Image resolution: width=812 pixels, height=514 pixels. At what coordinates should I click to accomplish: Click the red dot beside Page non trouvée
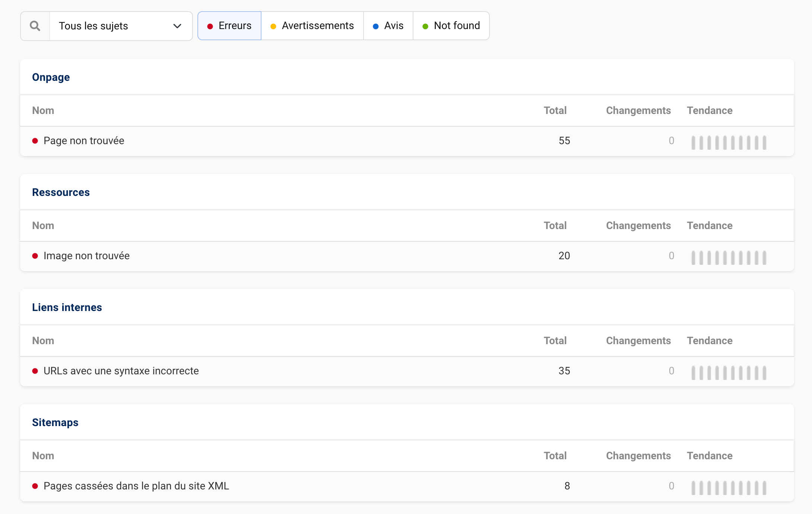pos(35,141)
